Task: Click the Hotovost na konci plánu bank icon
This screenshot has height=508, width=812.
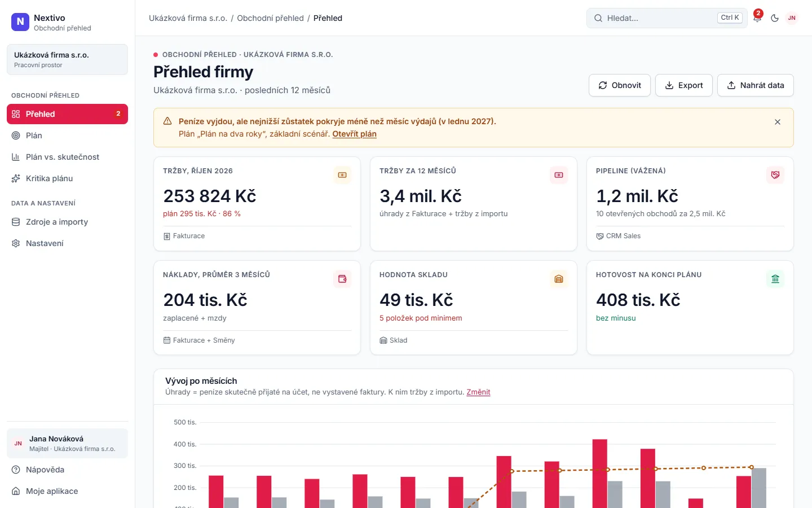Action: click(775, 279)
